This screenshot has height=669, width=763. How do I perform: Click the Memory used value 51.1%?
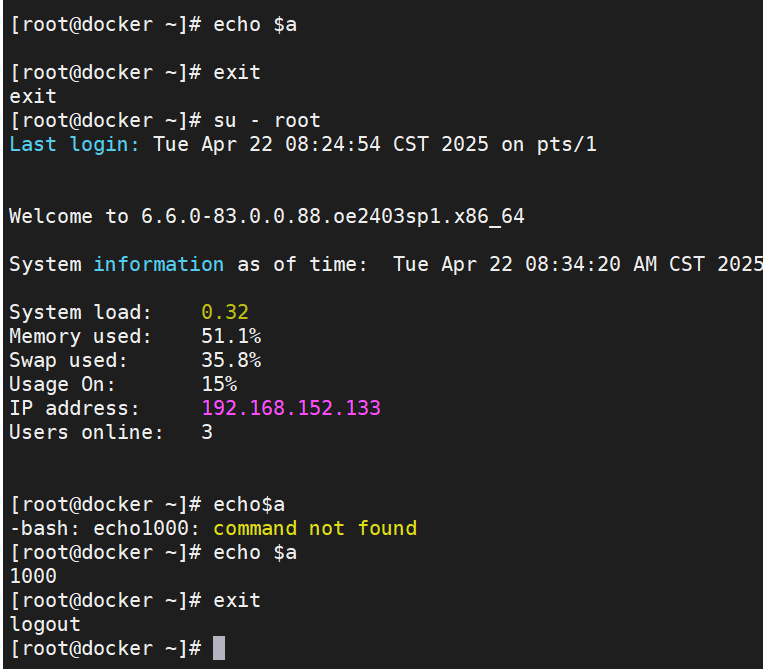pos(231,336)
